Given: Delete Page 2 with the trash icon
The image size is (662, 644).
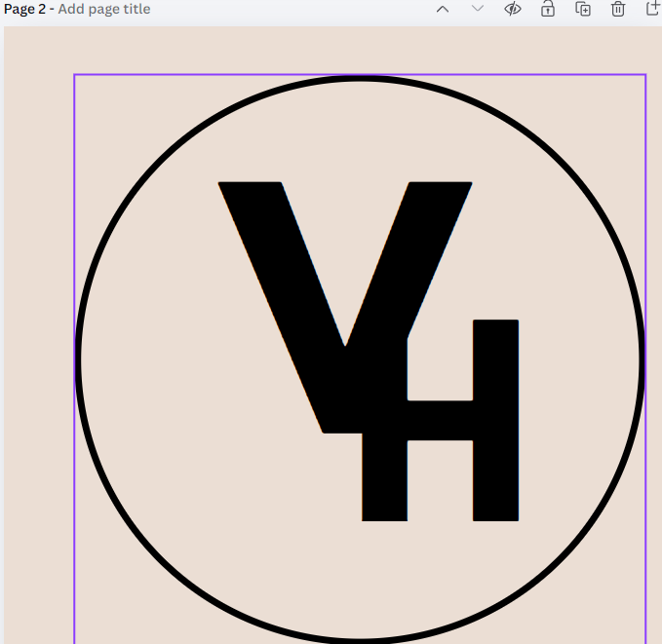Looking at the screenshot, I should (618, 9).
